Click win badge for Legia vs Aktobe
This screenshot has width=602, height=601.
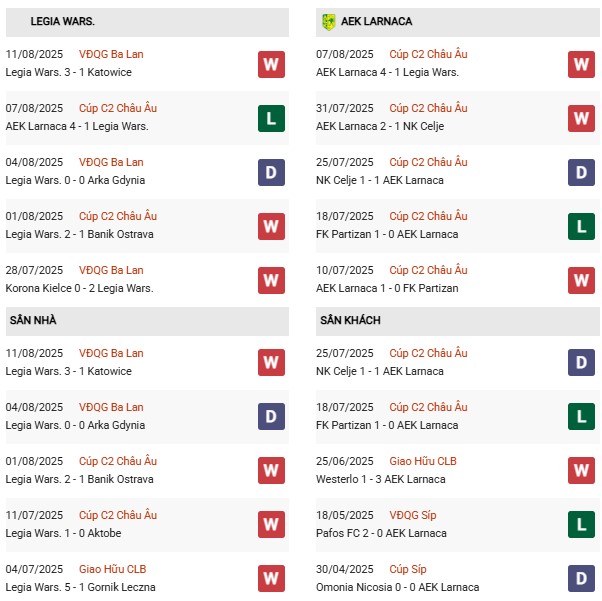coord(271,524)
